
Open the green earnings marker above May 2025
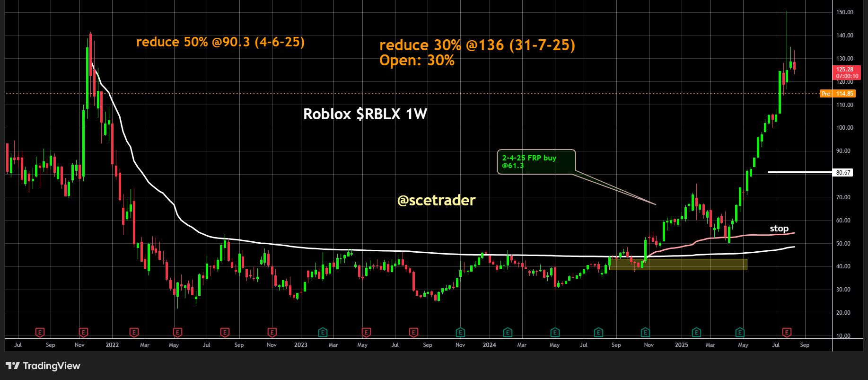pyautogui.click(x=740, y=333)
